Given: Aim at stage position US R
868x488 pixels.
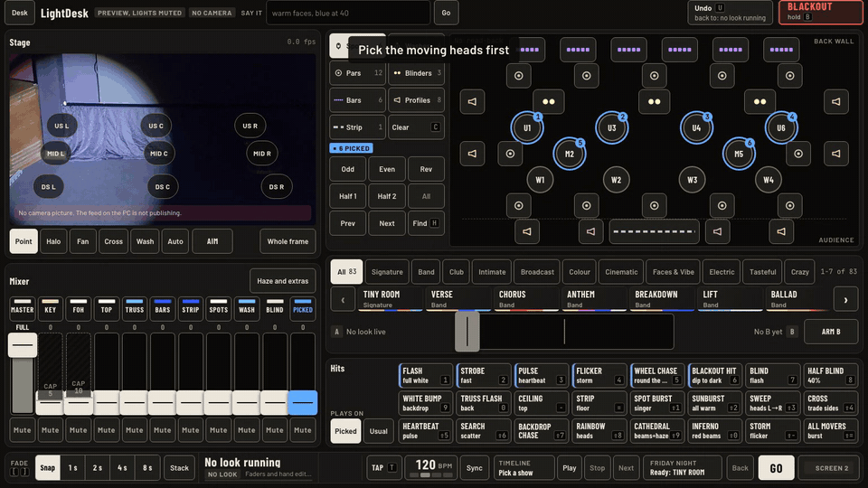Looking at the screenshot, I should (250, 126).
